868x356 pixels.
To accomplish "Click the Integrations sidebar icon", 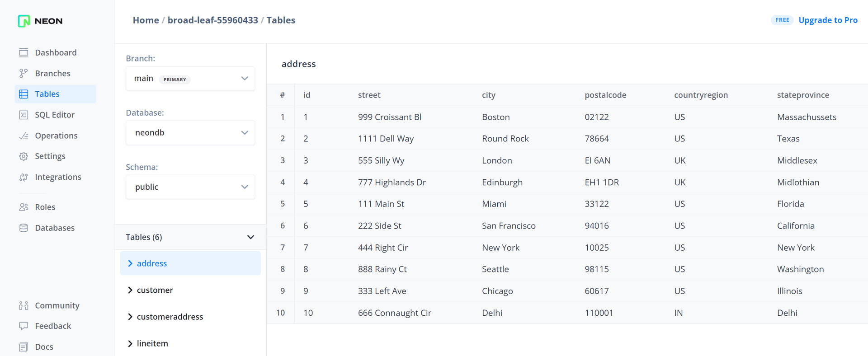I will 24,177.
